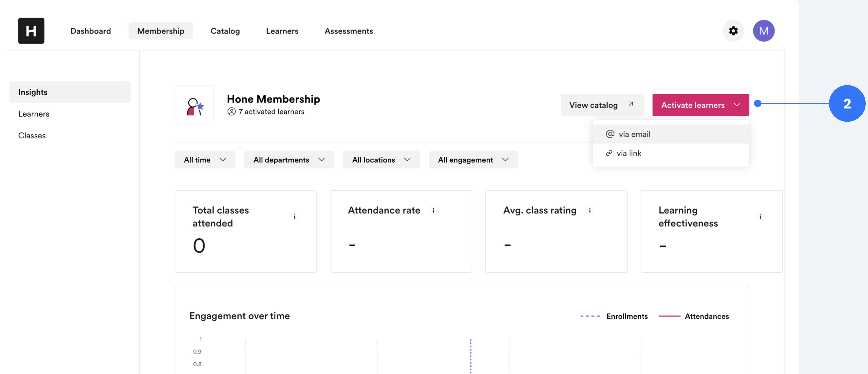This screenshot has width=868, height=374.
Task: Open the M user avatar menu
Action: tap(764, 31)
